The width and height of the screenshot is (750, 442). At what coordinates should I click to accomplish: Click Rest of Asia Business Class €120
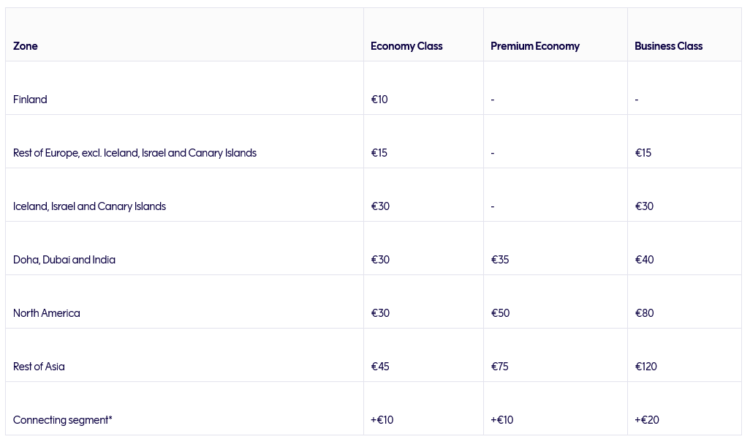pyautogui.click(x=646, y=366)
